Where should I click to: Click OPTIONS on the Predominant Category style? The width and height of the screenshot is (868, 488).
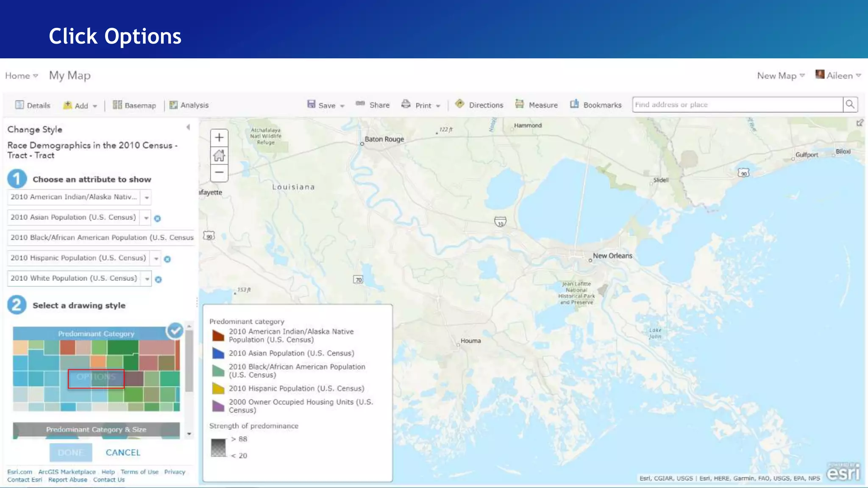click(x=96, y=378)
